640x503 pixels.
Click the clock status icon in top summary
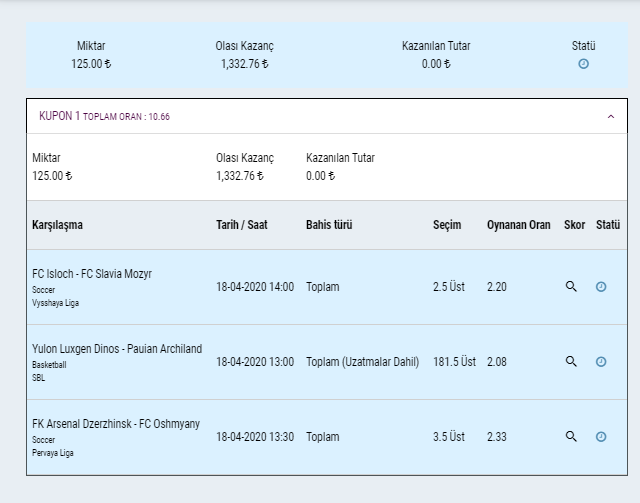click(583, 64)
